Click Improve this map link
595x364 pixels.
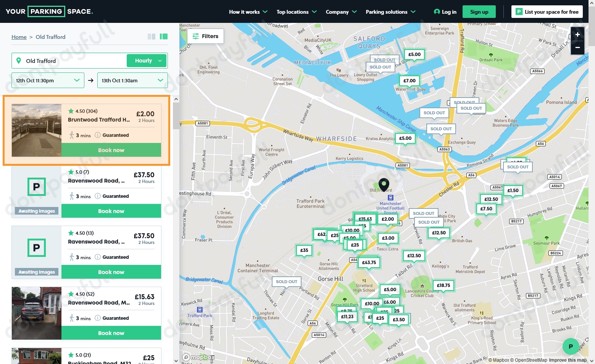click(x=568, y=360)
